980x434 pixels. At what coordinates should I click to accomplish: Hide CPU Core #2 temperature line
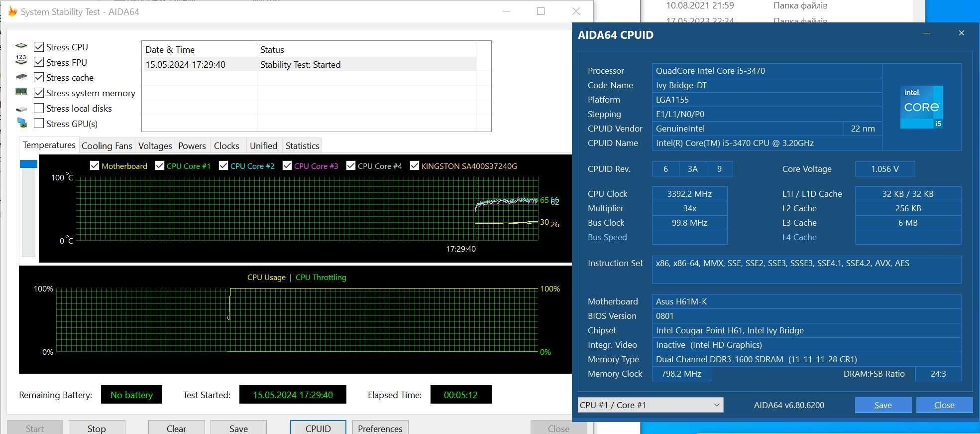tap(223, 165)
